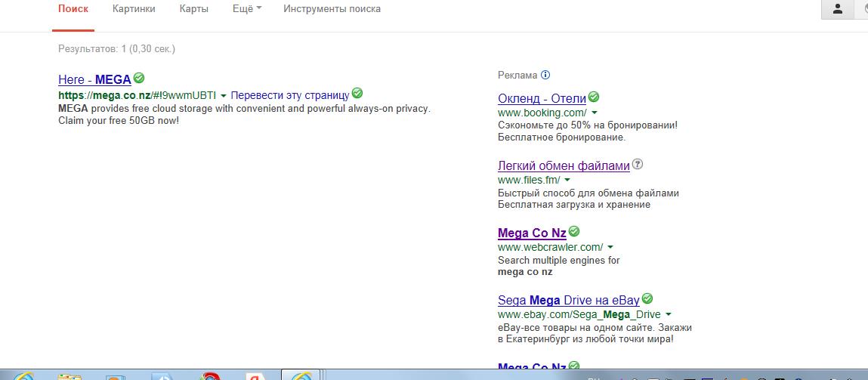Click the green checkmark after Перевести эту страницу
The height and width of the screenshot is (380, 868).
[x=357, y=94]
